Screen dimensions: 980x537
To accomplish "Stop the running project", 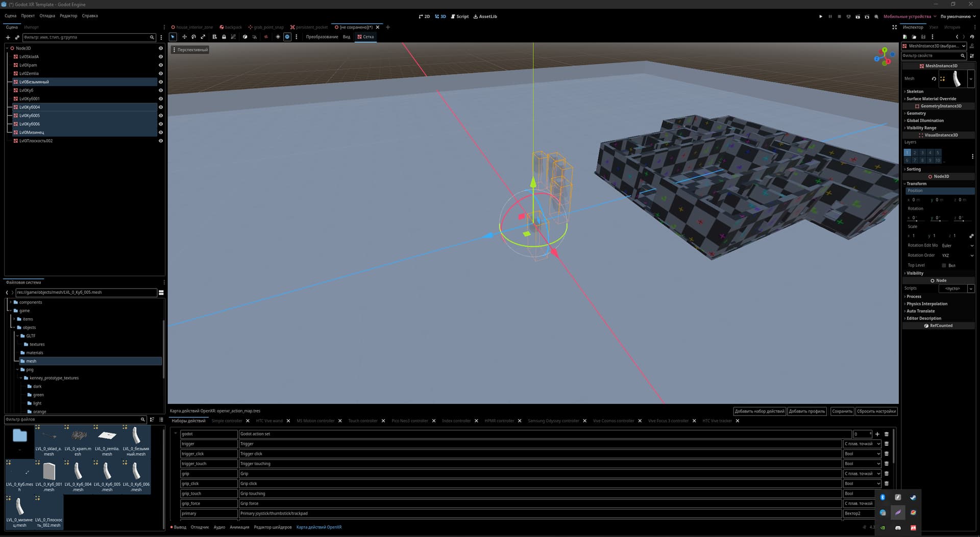I will (839, 16).
